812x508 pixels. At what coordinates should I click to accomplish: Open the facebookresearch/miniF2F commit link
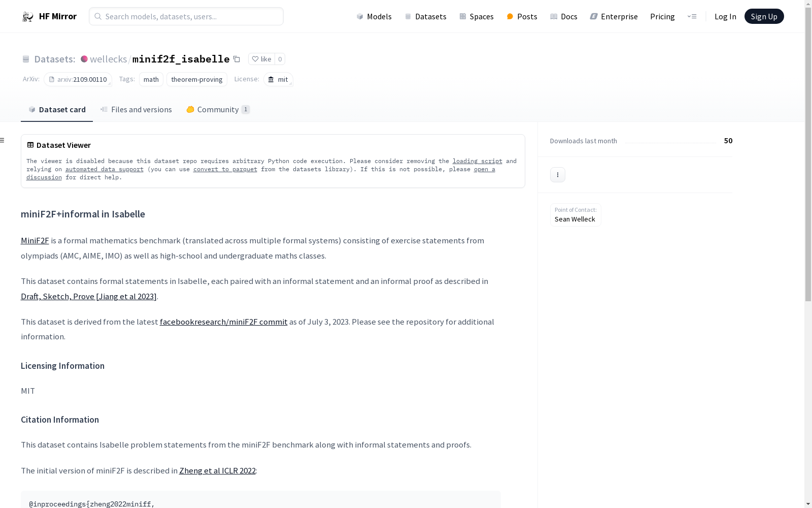point(224,322)
